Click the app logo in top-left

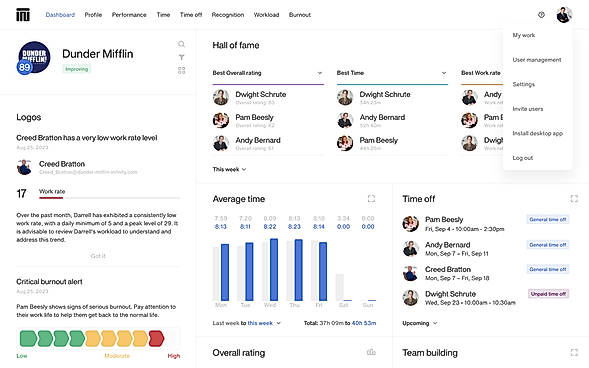[x=23, y=15]
